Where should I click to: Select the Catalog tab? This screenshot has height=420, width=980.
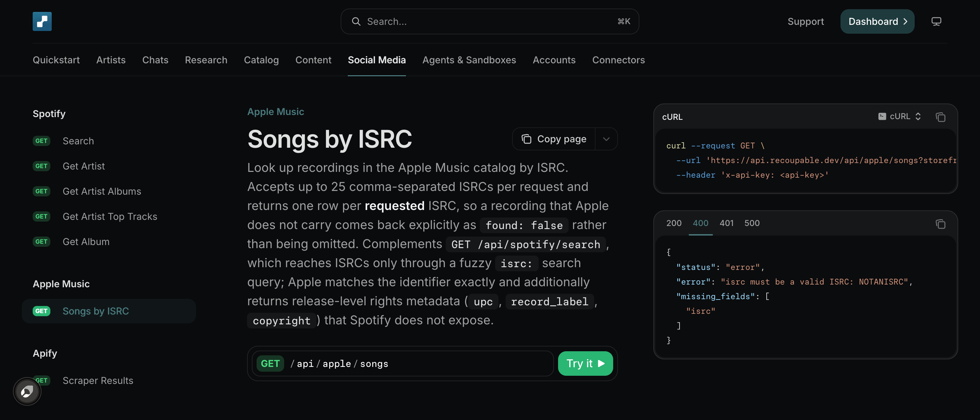(261, 60)
